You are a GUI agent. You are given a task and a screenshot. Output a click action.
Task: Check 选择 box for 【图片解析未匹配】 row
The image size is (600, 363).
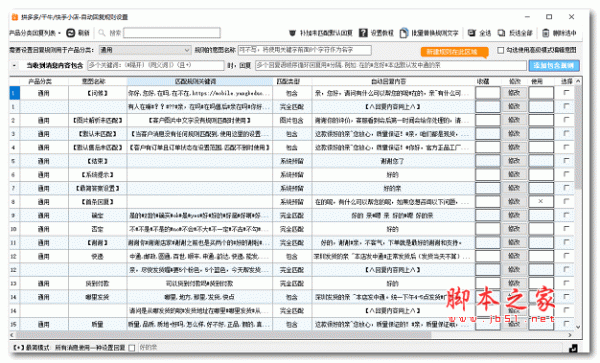click(x=566, y=120)
